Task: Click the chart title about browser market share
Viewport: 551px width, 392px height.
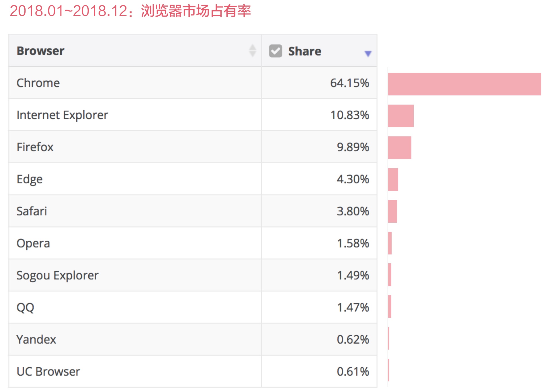Action: (130, 11)
